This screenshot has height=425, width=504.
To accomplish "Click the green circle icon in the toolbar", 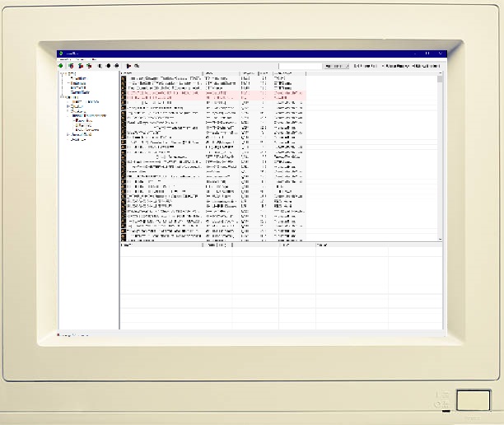I will pyautogui.click(x=62, y=65).
